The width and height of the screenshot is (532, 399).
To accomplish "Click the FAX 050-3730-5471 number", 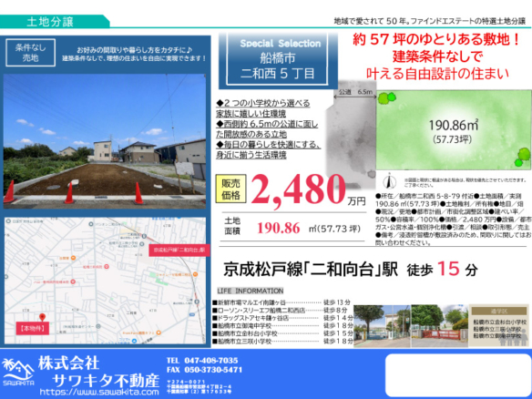I will (205, 370).
